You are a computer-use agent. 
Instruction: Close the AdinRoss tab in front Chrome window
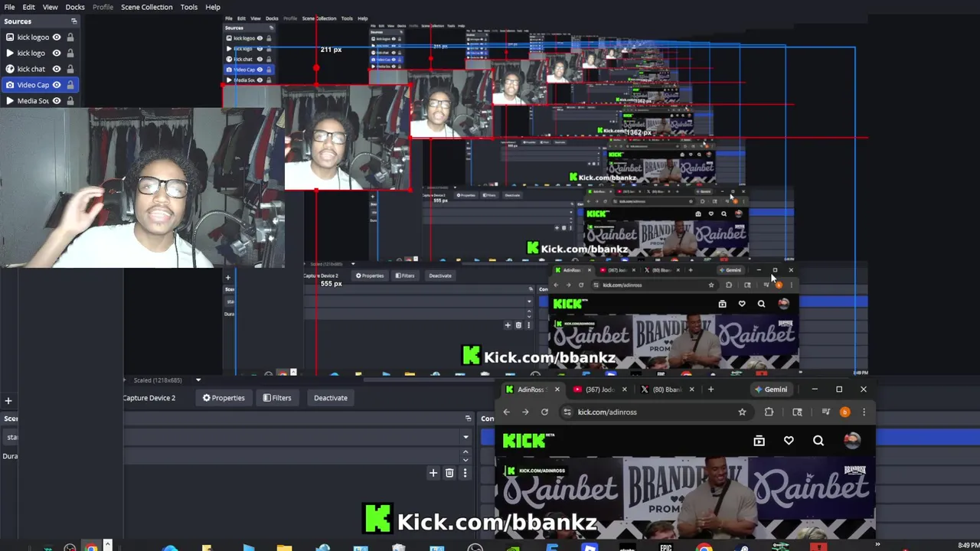pos(557,390)
